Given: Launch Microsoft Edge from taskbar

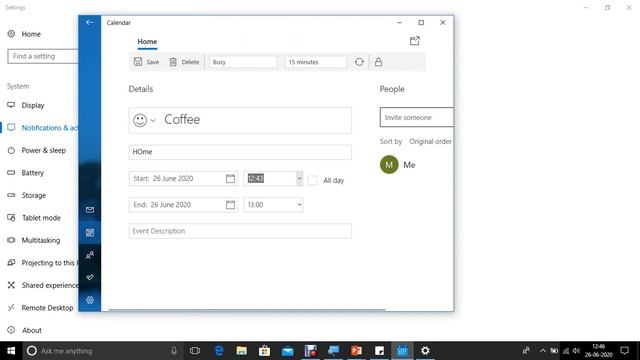Looking at the screenshot, I should [219, 351].
